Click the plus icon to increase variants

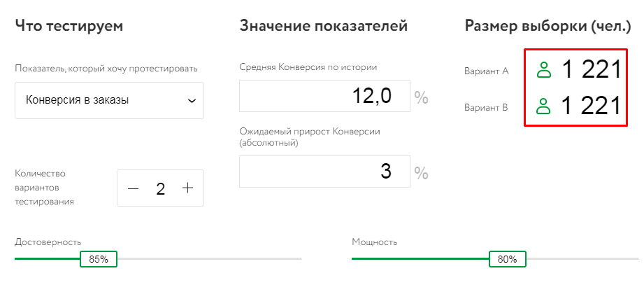point(187,188)
